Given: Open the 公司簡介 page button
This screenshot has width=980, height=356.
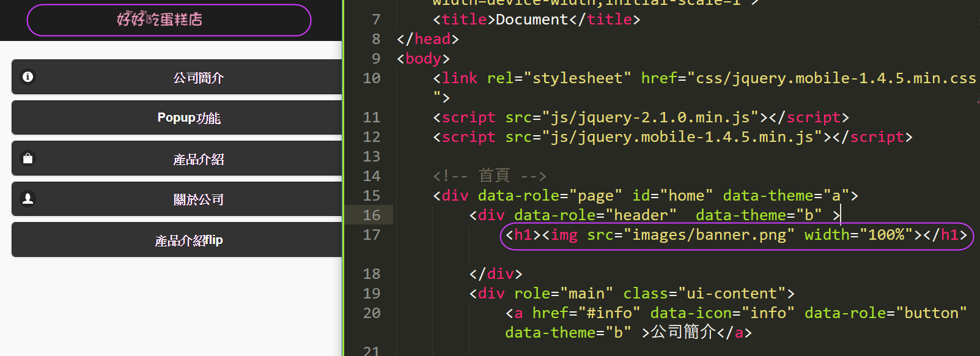Looking at the screenshot, I should pos(198,78).
